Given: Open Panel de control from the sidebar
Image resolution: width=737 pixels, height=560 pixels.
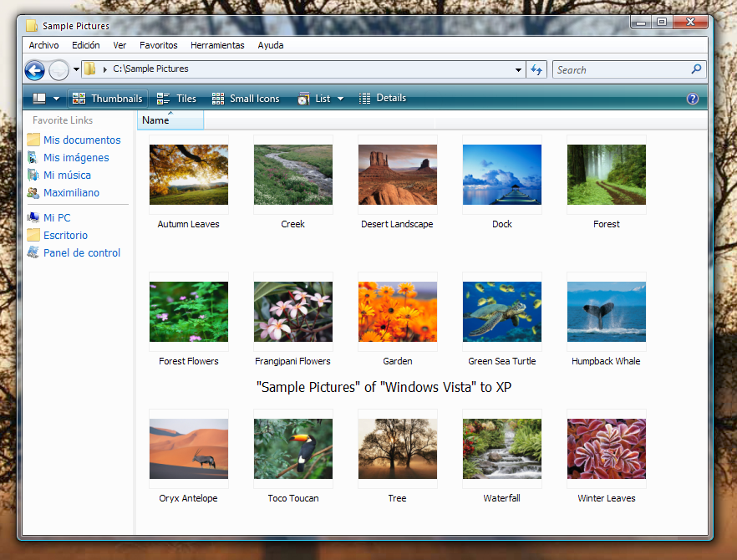Looking at the screenshot, I should tap(81, 252).
